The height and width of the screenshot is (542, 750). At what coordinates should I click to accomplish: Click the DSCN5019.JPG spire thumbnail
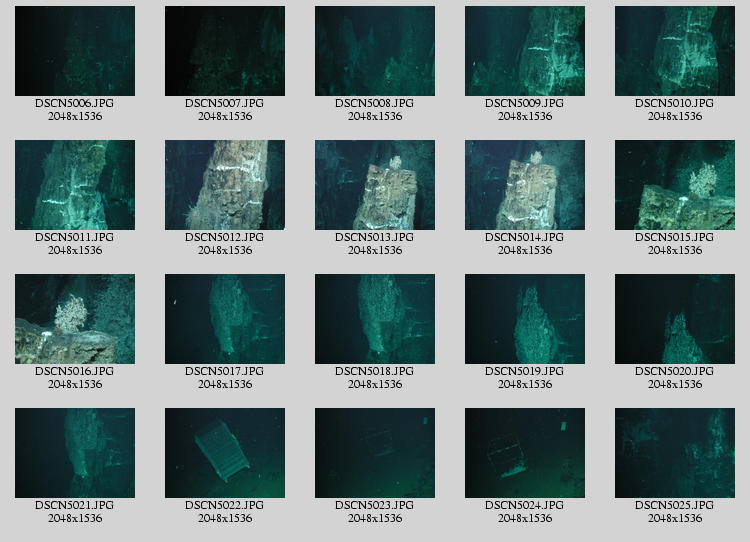click(x=525, y=319)
